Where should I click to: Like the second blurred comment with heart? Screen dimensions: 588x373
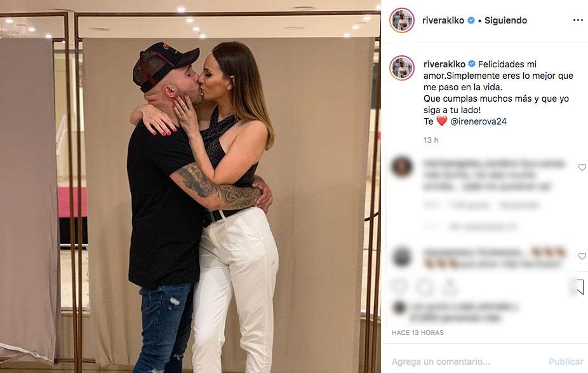tap(582, 256)
